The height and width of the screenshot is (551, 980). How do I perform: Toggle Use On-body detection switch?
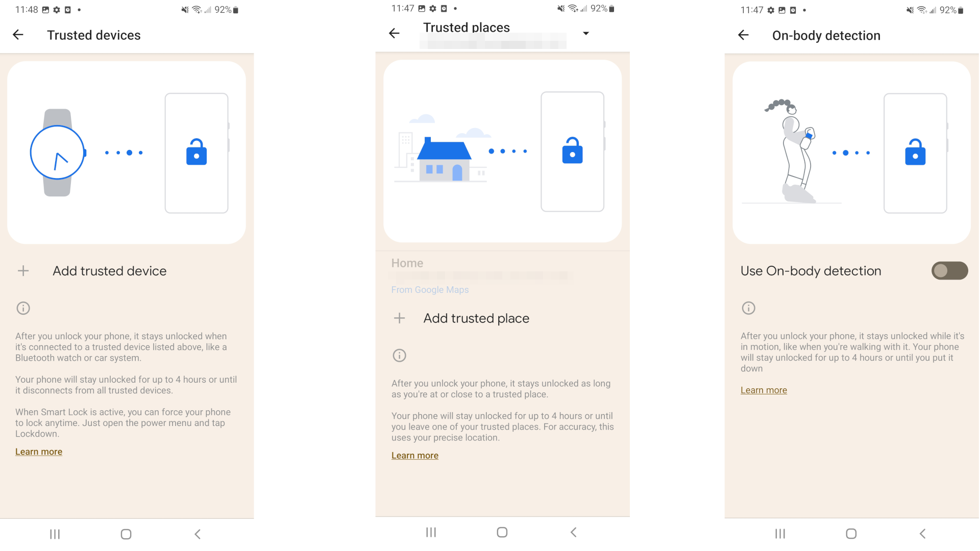click(949, 271)
